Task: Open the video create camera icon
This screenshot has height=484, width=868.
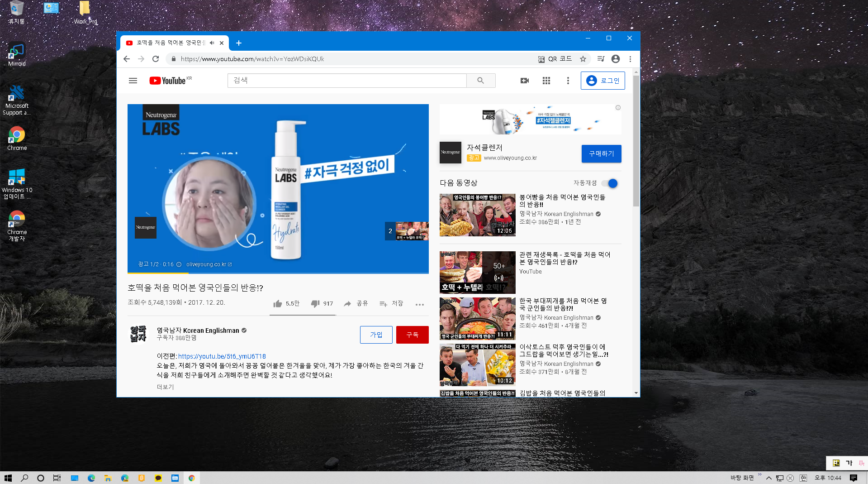Action: point(524,80)
